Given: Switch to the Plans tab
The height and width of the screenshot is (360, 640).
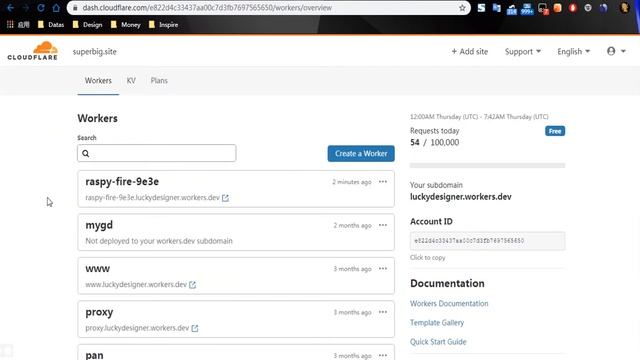Looking at the screenshot, I should pyautogui.click(x=159, y=80).
